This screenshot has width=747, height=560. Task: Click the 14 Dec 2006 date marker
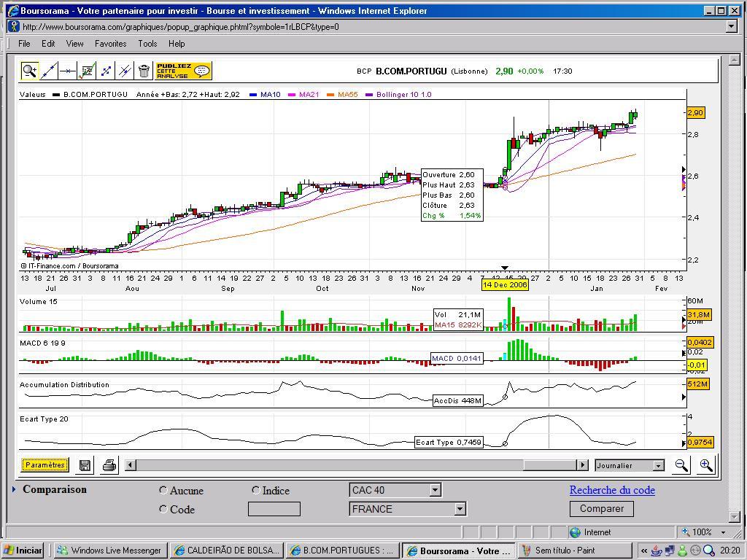pos(505,285)
